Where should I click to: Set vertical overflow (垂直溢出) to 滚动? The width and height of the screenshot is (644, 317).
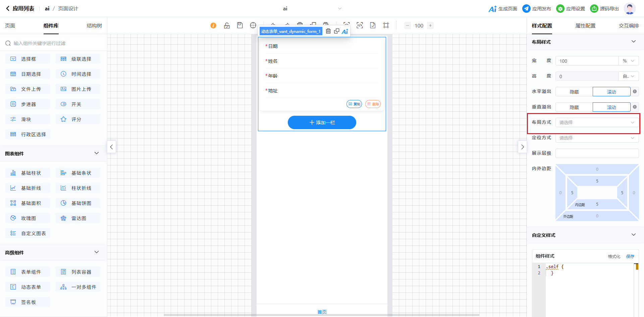[x=611, y=107]
